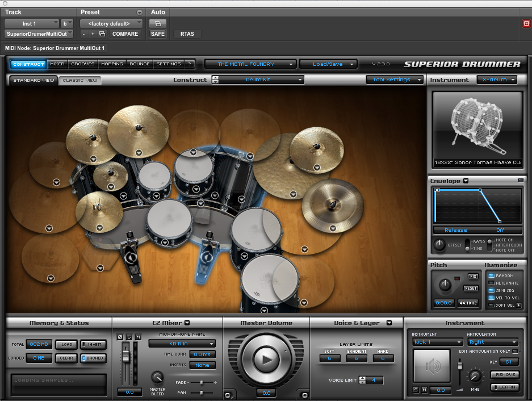Select next preset with plus button
The width and height of the screenshot is (532, 401).
pos(93,34)
